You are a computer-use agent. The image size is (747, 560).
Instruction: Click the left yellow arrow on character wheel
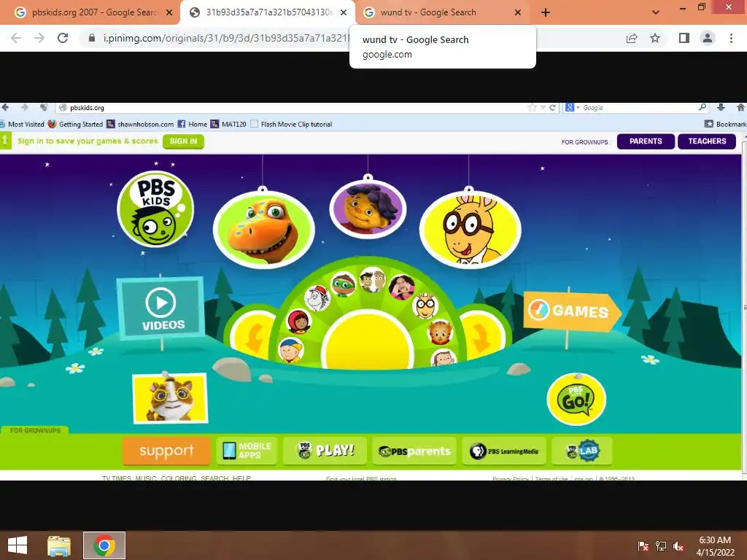[254, 337]
